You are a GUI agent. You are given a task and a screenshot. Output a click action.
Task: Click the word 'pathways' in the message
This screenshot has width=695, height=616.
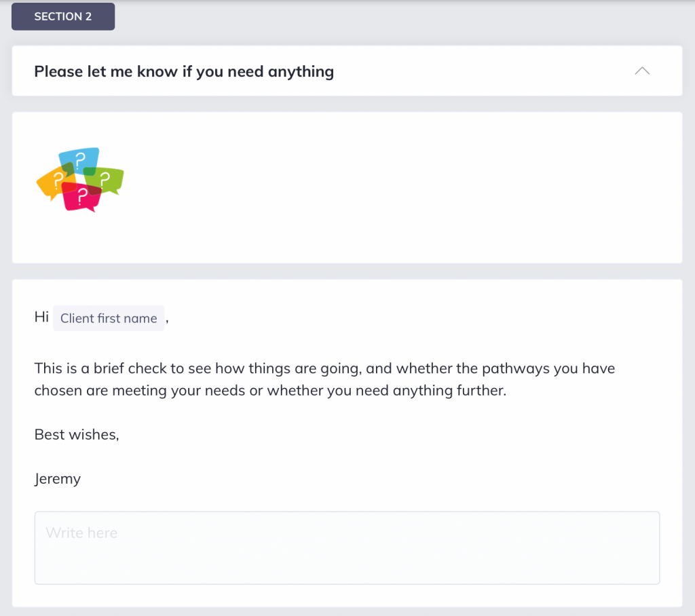(510, 369)
